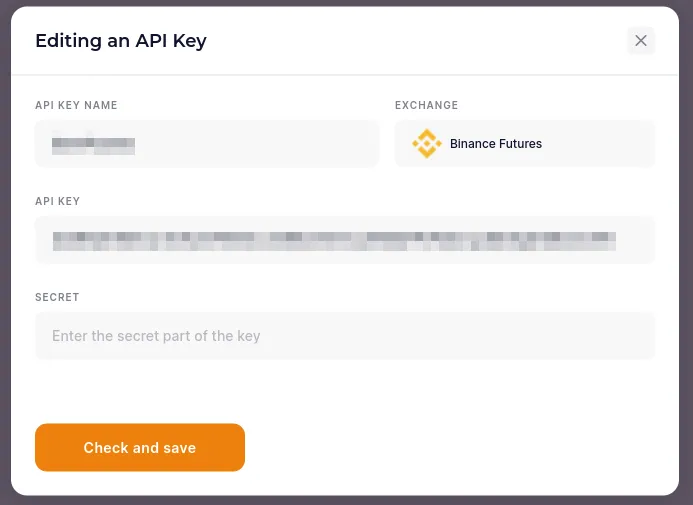Click the blank area right of Check and save
Screen dimensions: 693x505
coord(450,448)
